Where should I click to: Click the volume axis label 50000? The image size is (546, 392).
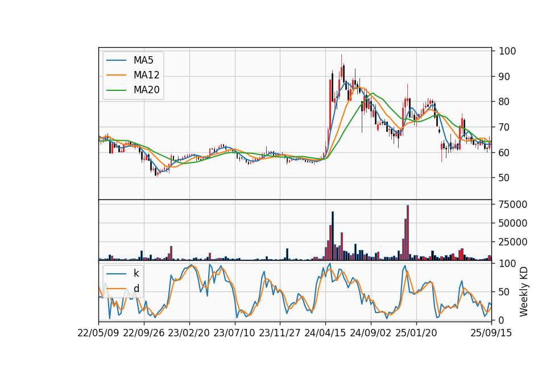pos(513,223)
